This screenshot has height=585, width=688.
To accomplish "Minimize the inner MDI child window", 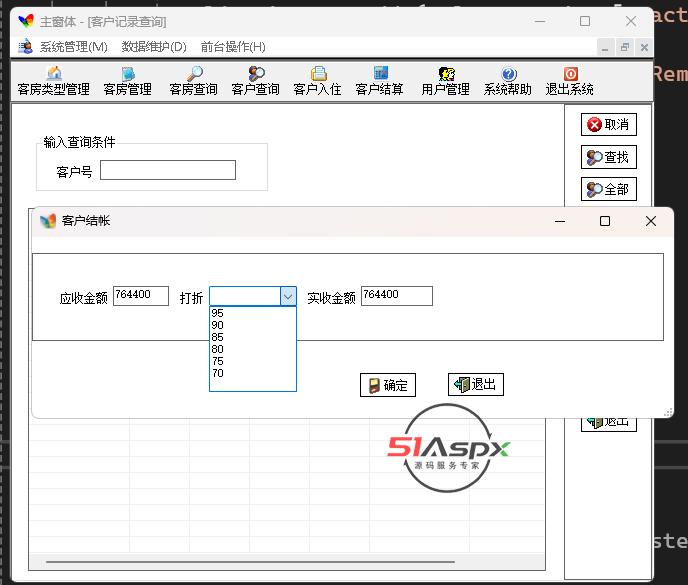I will pyautogui.click(x=605, y=47).
